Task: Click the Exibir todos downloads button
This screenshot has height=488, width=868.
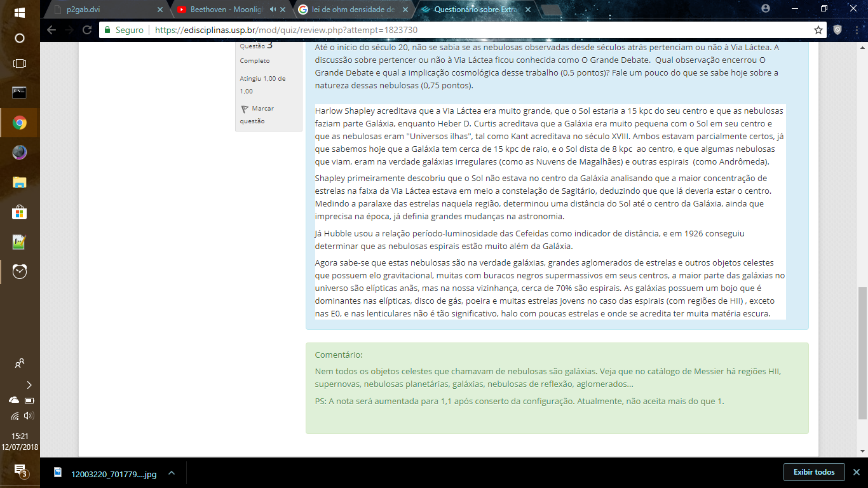Action: point(814,472)
